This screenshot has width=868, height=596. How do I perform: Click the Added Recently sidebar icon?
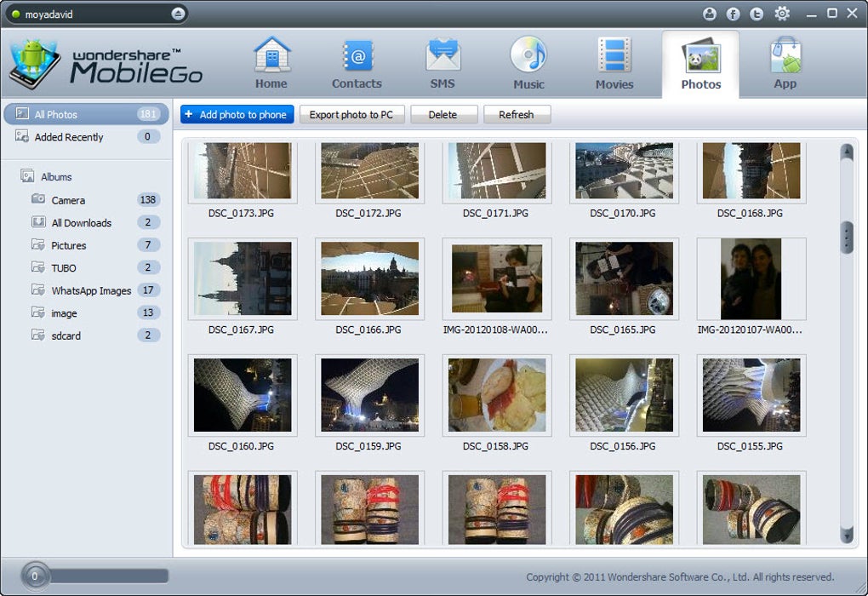pos(22,136)
